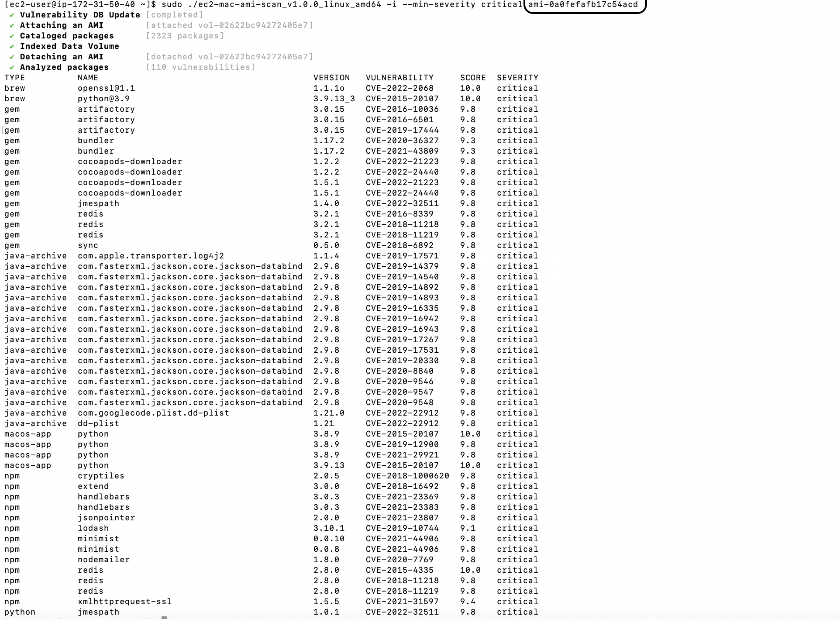This screenshot has height=619, width=840.
Task: Click CVE-2019-12900 in the macos-app python row
Action: (403, 444)
